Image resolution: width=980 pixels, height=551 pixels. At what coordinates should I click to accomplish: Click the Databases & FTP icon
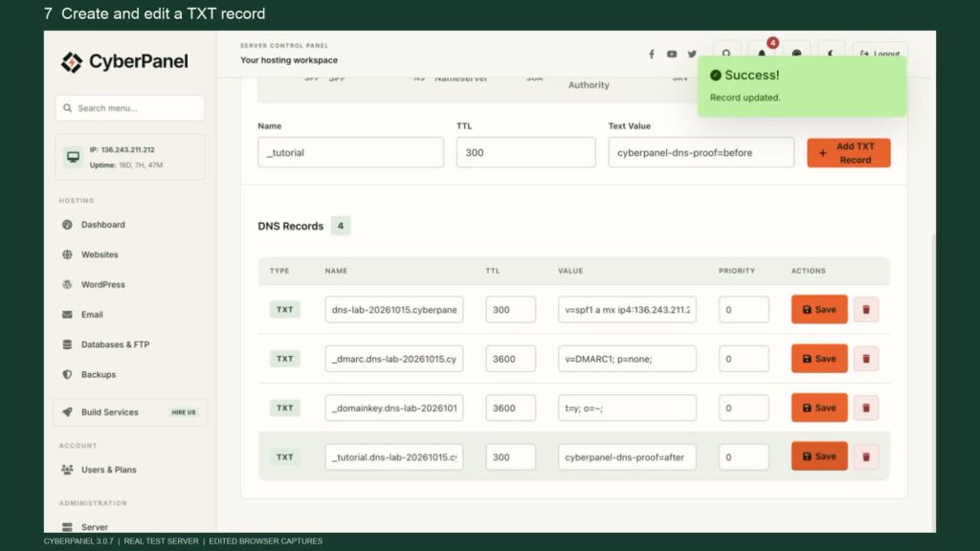point(68,344)
